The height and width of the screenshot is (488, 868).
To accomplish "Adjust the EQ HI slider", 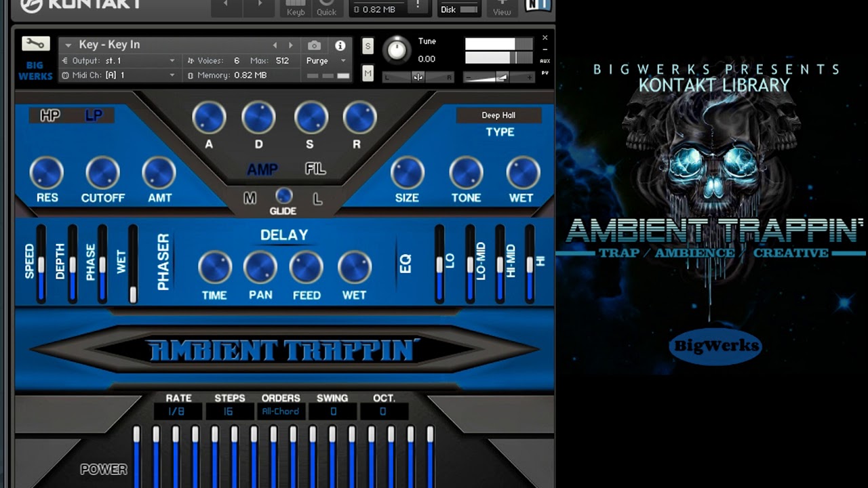I will coord(530,264).
